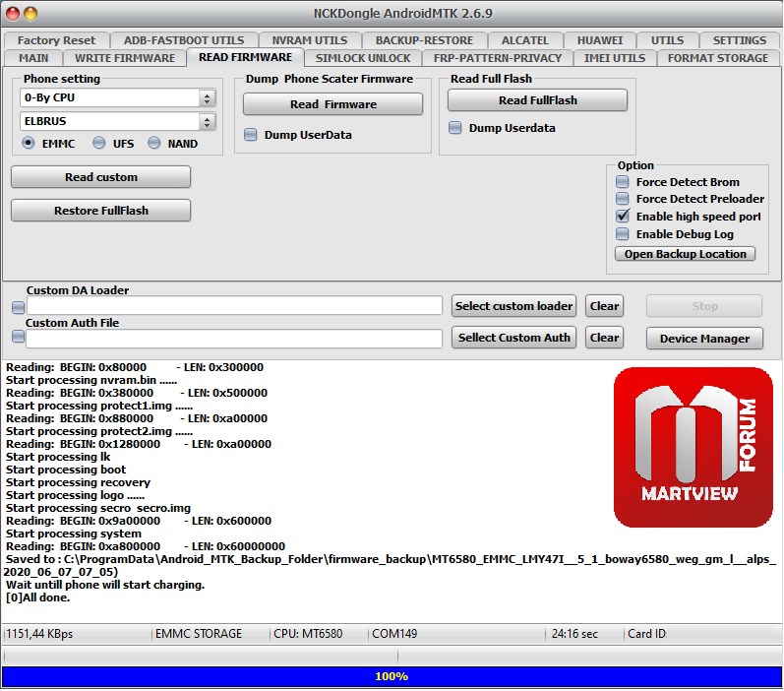
Task: Click the red close window button
Action: point(13,14)
